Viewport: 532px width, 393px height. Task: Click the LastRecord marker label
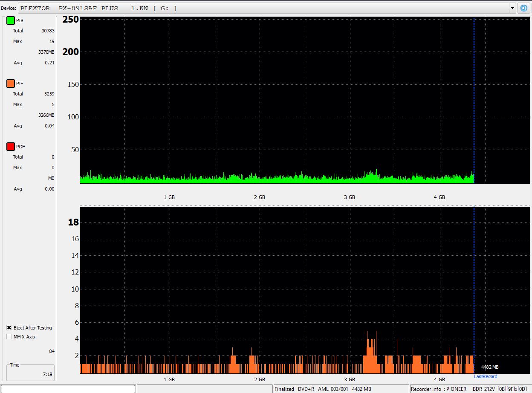[x=486, y=376]
